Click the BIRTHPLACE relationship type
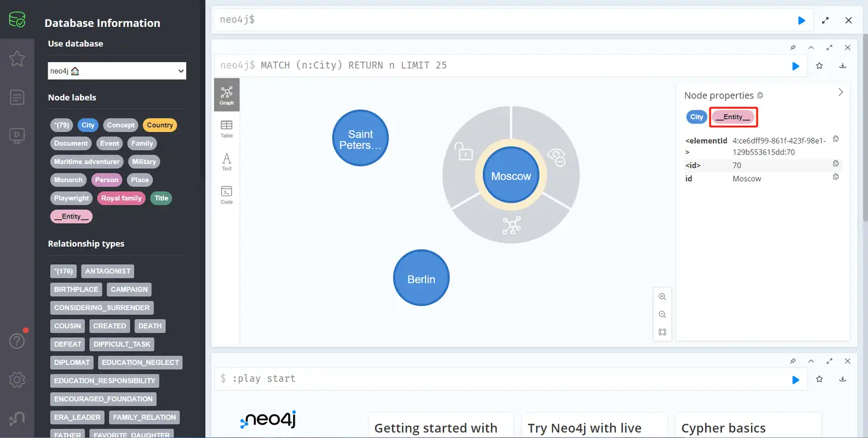This screenshot has width=868, height=438. point(76,290)
